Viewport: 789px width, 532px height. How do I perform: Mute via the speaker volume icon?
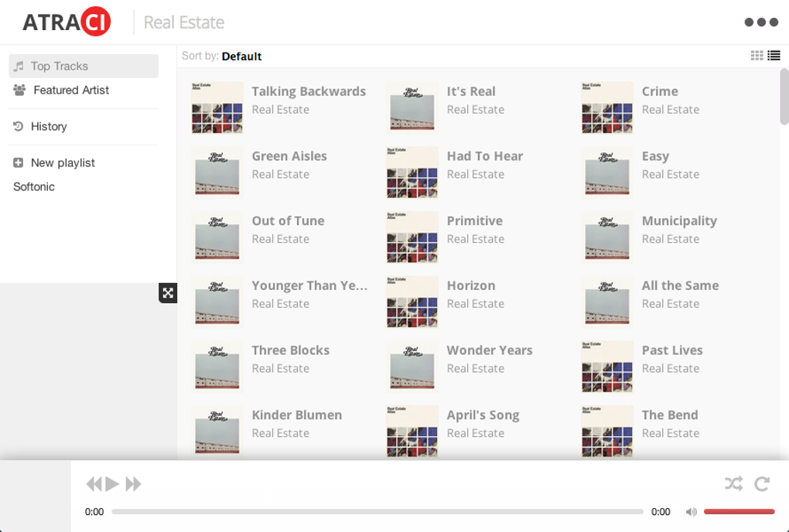(x=692, y=512)
